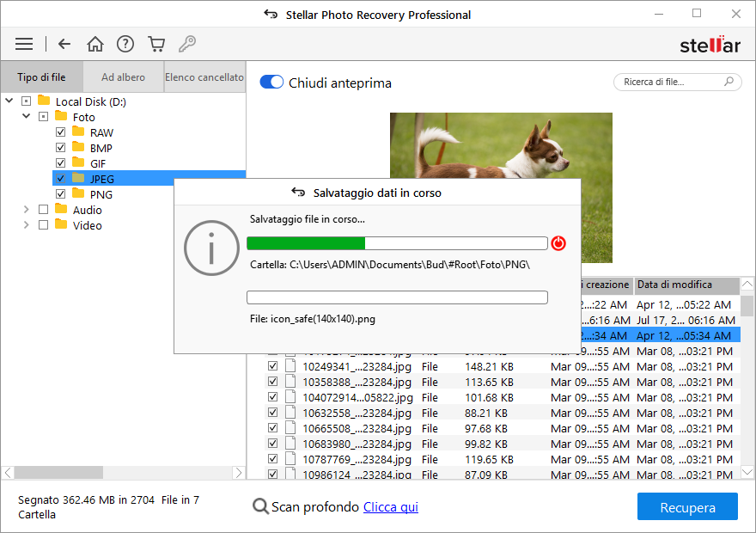Image resolution: width=756 pixels, height=533 pixels.
Task: Open the hamburger menu
Action: (24, 44)
